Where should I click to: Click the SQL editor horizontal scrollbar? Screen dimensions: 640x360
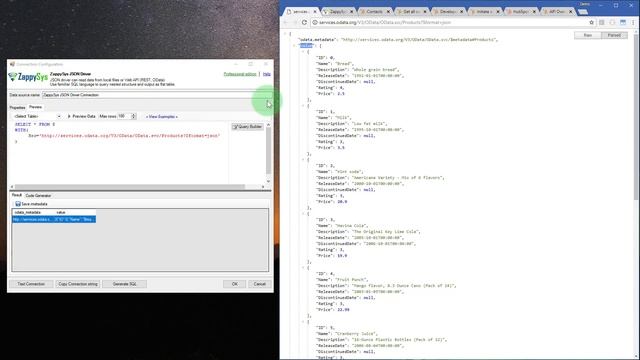pyautogui.click(x=137, y=187)
